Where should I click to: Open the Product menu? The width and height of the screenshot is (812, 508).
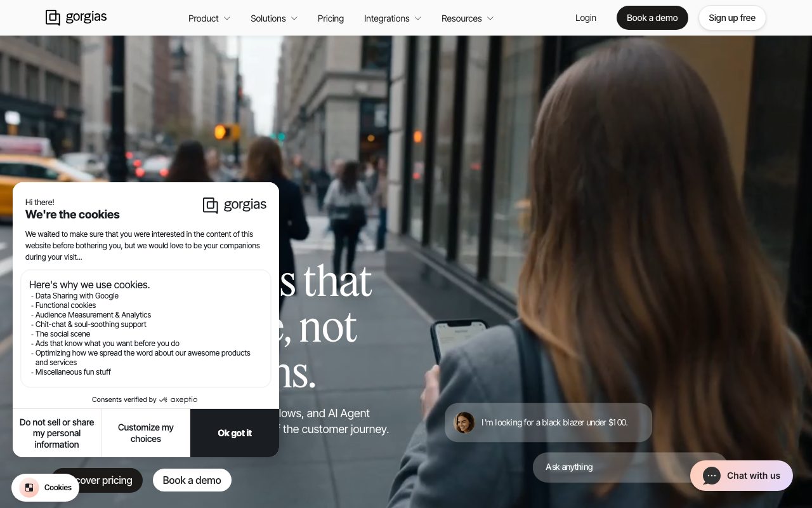(x=209, y=18)
